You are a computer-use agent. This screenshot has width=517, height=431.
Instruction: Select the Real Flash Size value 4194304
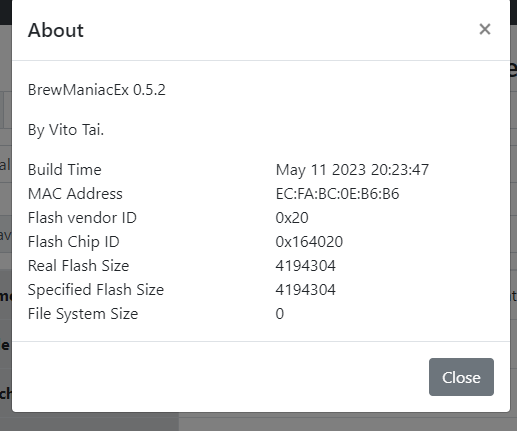coord(306,266)
